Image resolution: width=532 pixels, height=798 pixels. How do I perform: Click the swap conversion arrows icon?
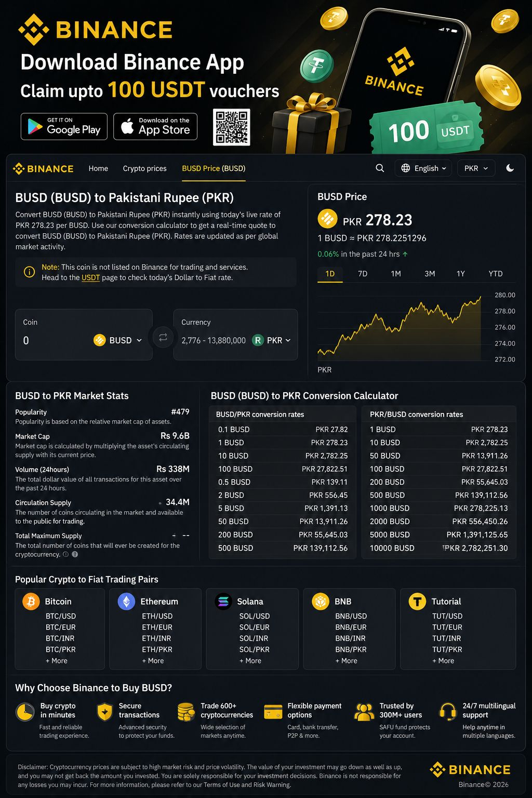click(163, 337)
